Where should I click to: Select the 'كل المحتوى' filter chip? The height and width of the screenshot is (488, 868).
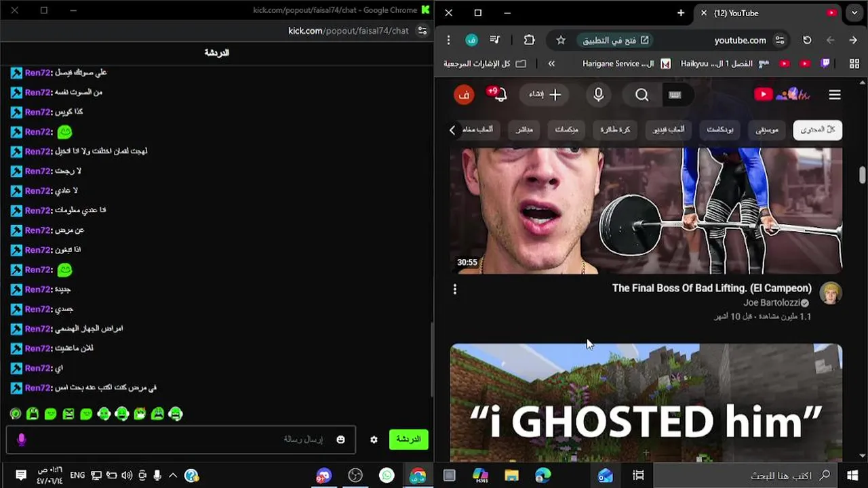pyautogui.click(x=818, y=130)
